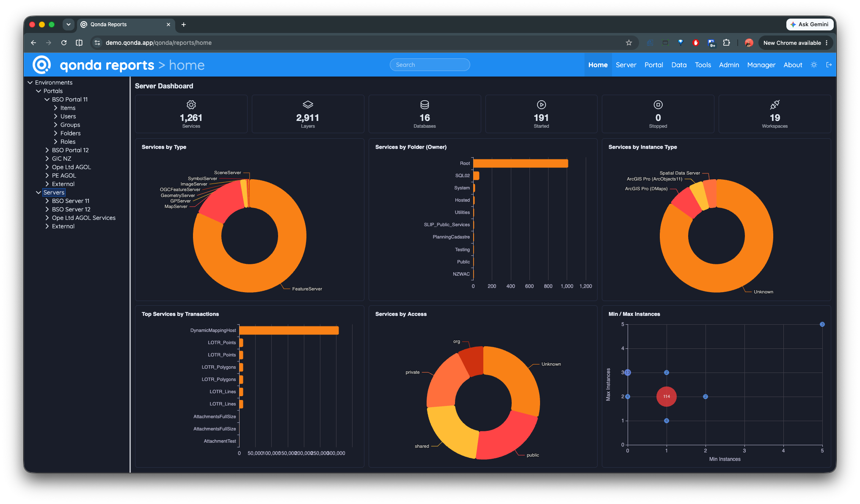
Task: Open the Admin menu
Action: coord(729,65)
